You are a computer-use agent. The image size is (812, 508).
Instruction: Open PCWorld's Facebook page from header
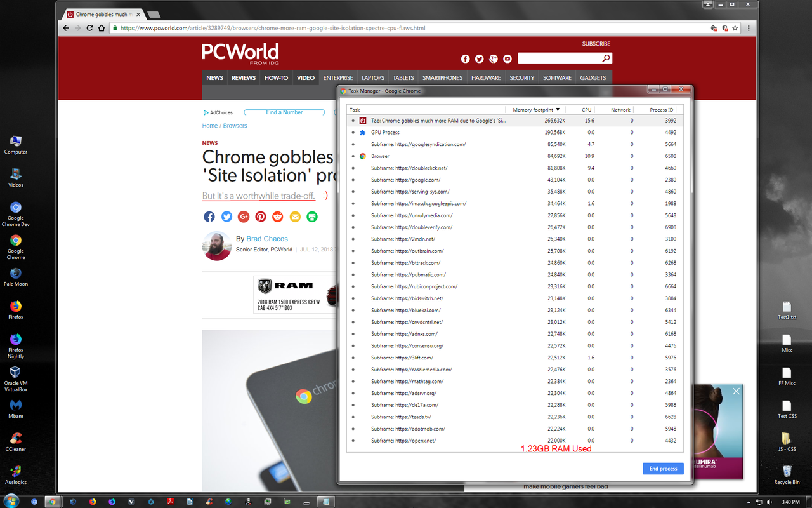pyautogui.click(x=465, y=58)
